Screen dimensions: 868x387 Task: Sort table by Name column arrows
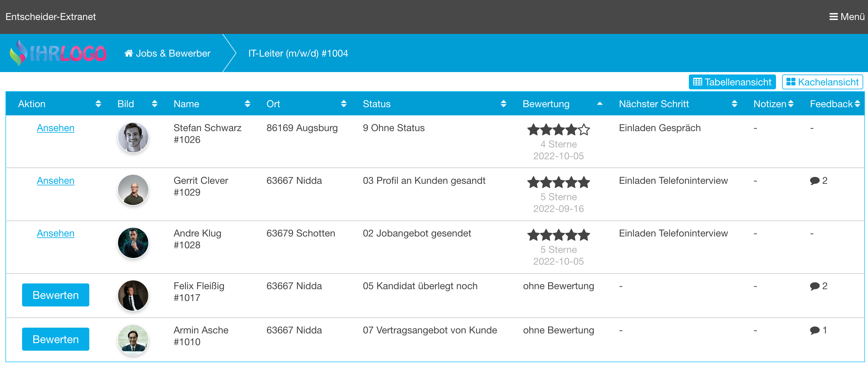(247, 104)
